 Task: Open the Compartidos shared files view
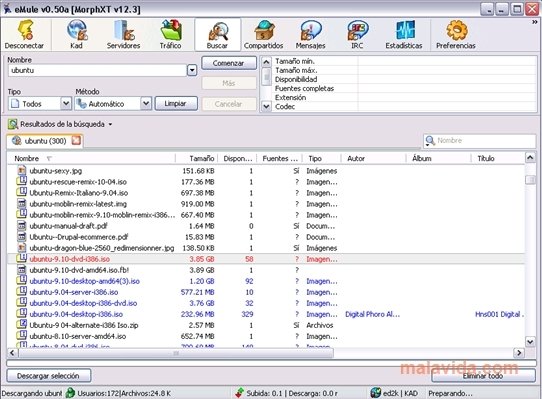click(x=264, y=35)
